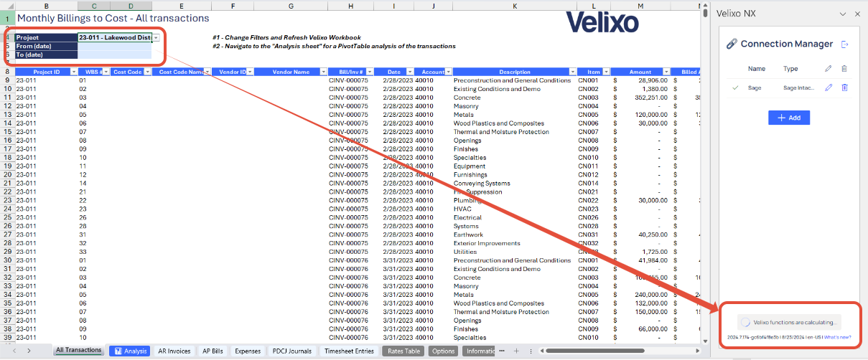Image resolution: width=868 pixels, height=360 pixels.
Task: Edit the Sage connection with pencil icon
Action: 828,87
